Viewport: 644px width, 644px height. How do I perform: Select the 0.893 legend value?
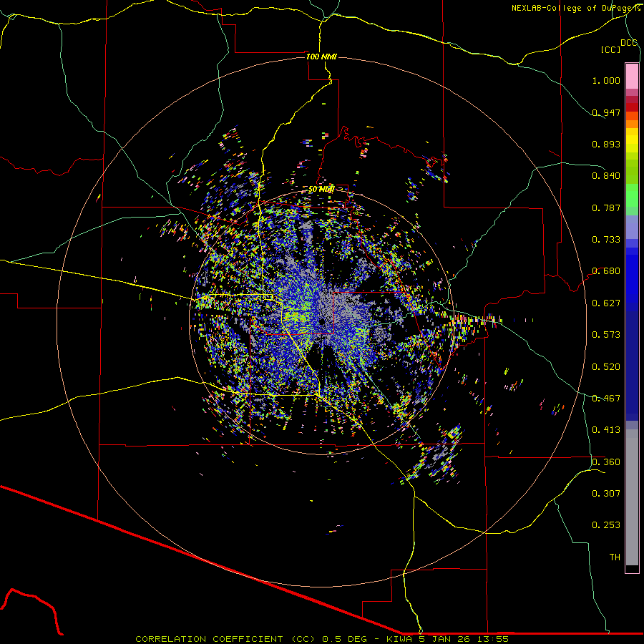[606, 144]
